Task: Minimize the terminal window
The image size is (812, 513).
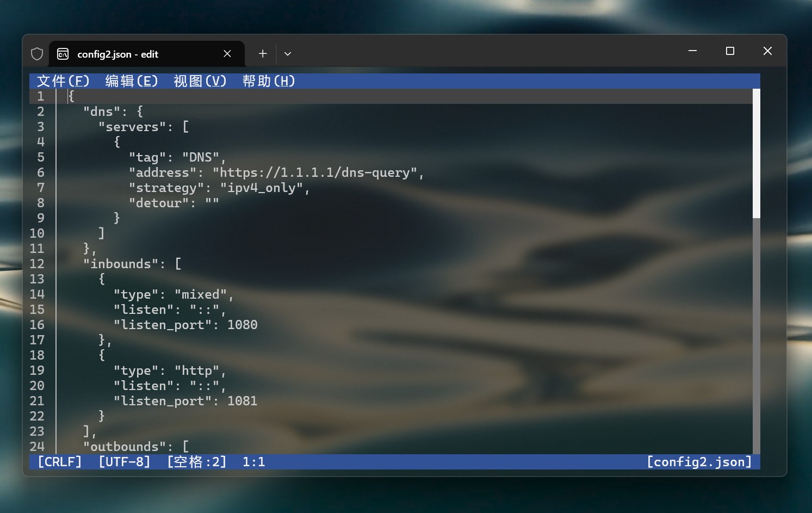Action: pos(692,51)
